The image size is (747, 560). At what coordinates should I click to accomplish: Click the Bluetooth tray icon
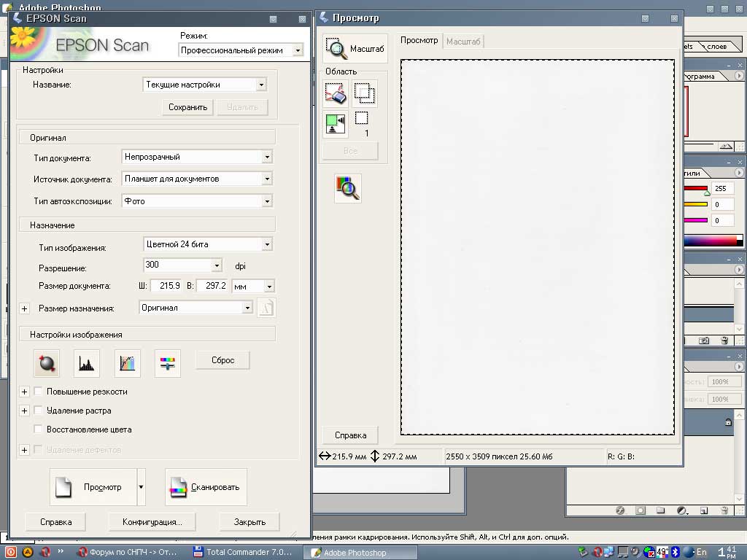coord(675,552)
